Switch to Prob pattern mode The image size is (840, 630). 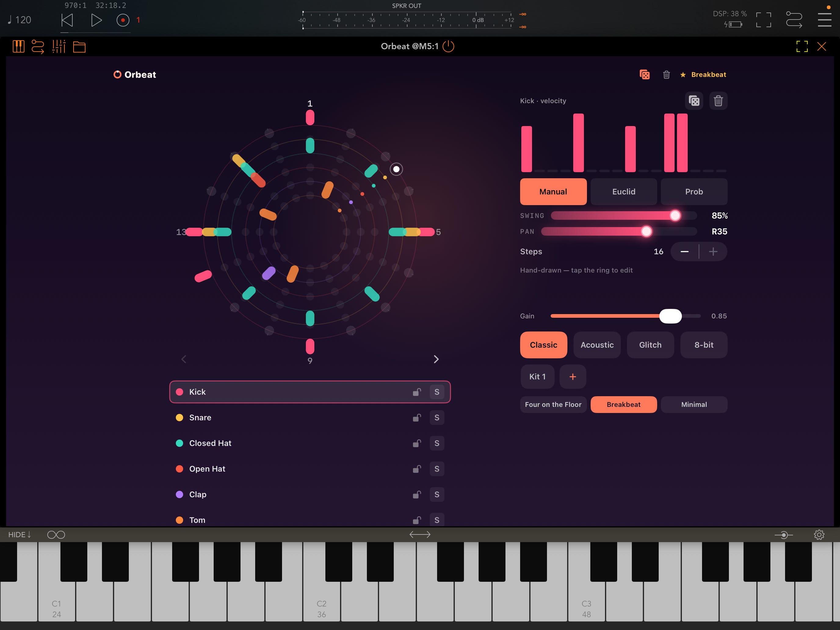click(x=694, y=192)
